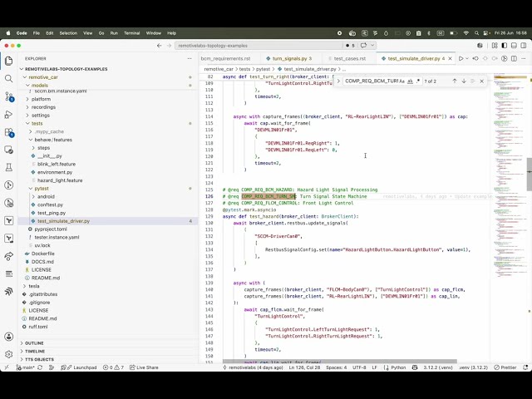Toggle Use Regular Expression in find widget

[x=418, y=81]
